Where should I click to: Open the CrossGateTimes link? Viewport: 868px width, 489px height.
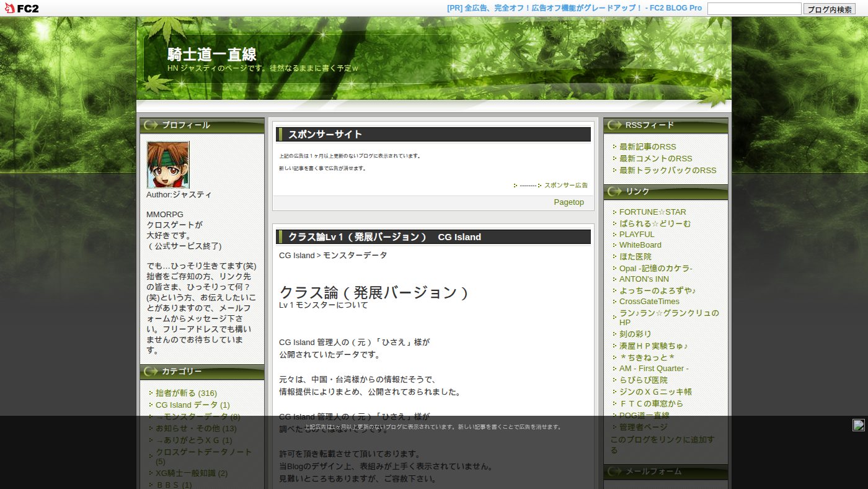click(x=649, y=302)
